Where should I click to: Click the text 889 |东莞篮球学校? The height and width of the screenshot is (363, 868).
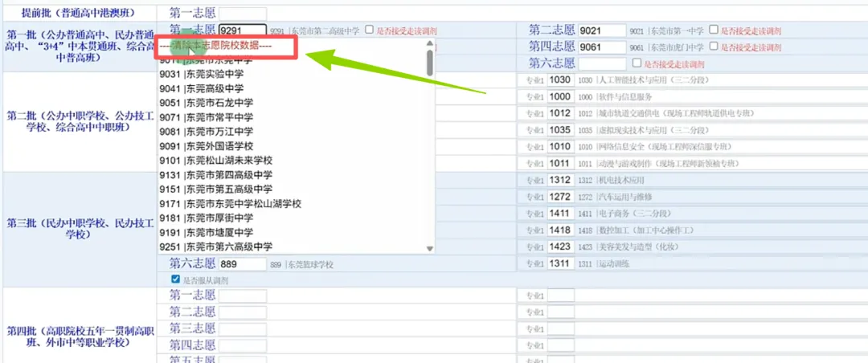tap(301, 265)
